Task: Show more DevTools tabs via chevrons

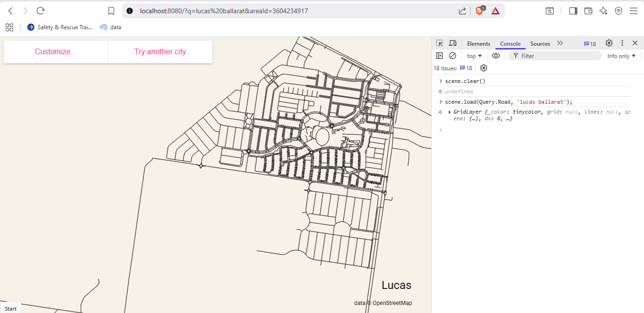Action: tap(560, 43)
